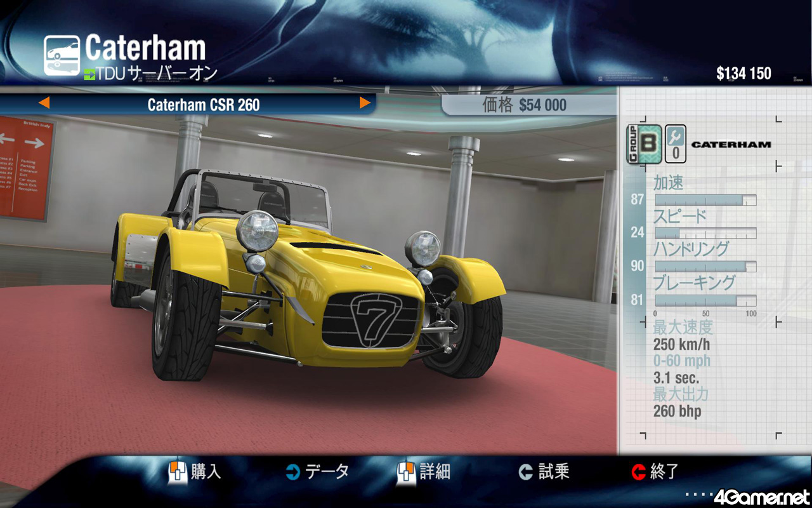The height and width of the screenshot is (508, 812).
Task: Click the handling value 90
Action: point(638,267)
